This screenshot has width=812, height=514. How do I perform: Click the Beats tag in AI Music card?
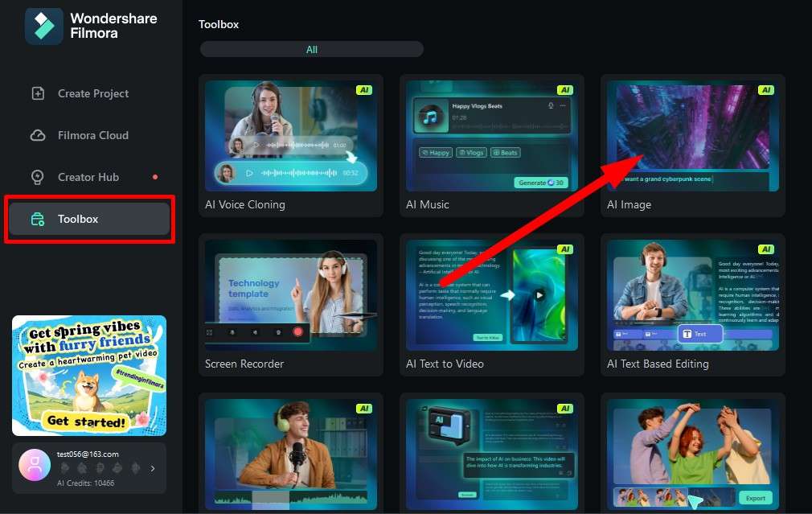[x=506, y=153]
